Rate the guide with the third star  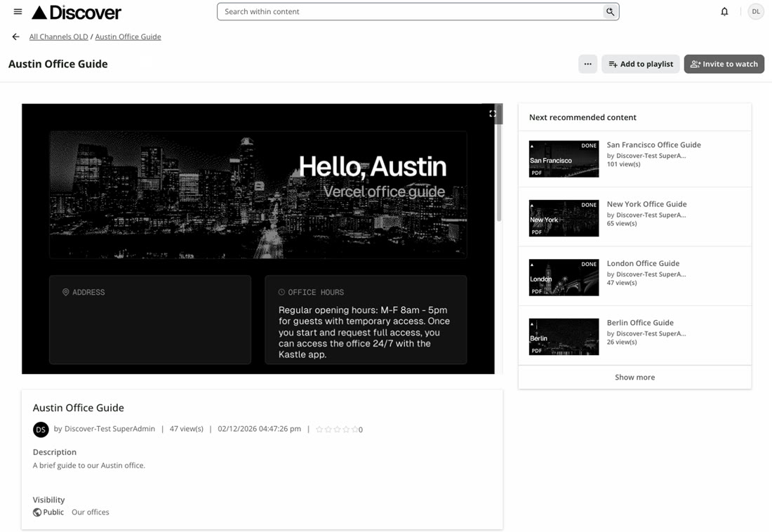[x=338, y=430]
